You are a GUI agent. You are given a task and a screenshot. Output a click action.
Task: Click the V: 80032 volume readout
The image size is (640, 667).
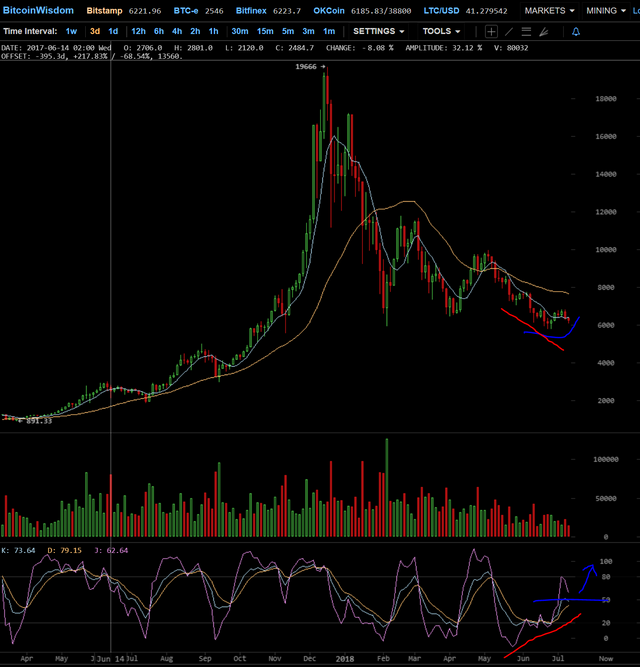click(511, 48)
